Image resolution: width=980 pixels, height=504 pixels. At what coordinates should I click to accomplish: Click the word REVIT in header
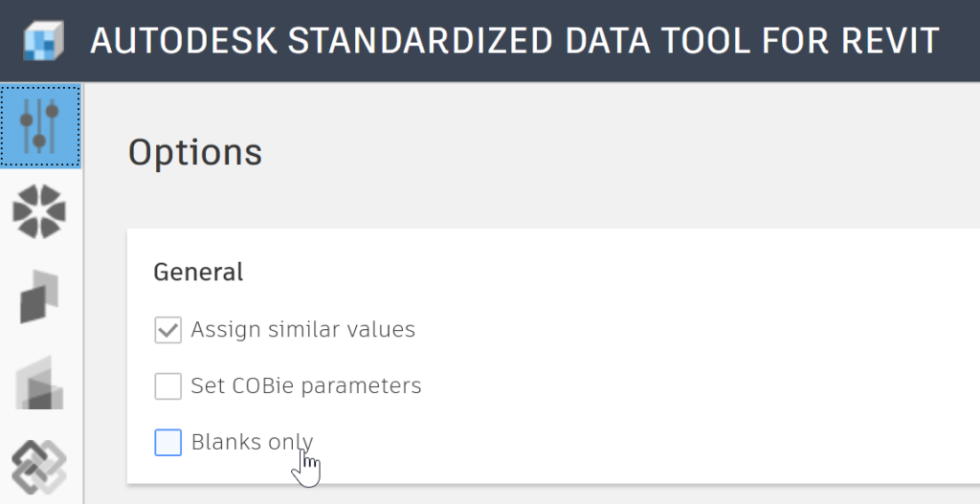point(891,40)
